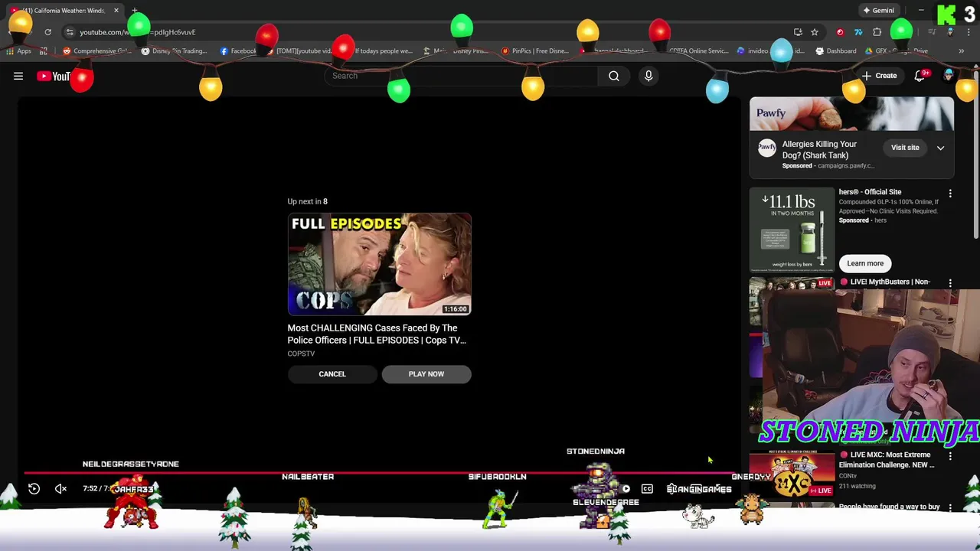Click the CONtv channel name
980x551 pixels.
[x=848, y=476]
